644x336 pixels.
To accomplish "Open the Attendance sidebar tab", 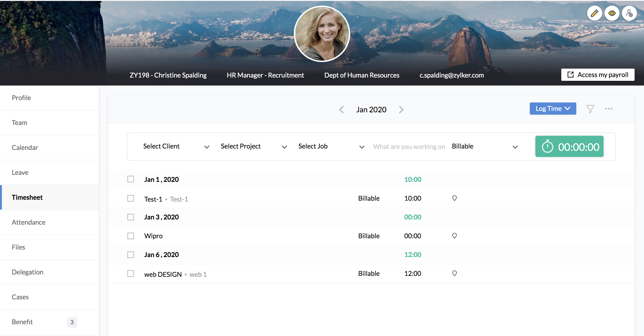I will [x=28, y=222].
